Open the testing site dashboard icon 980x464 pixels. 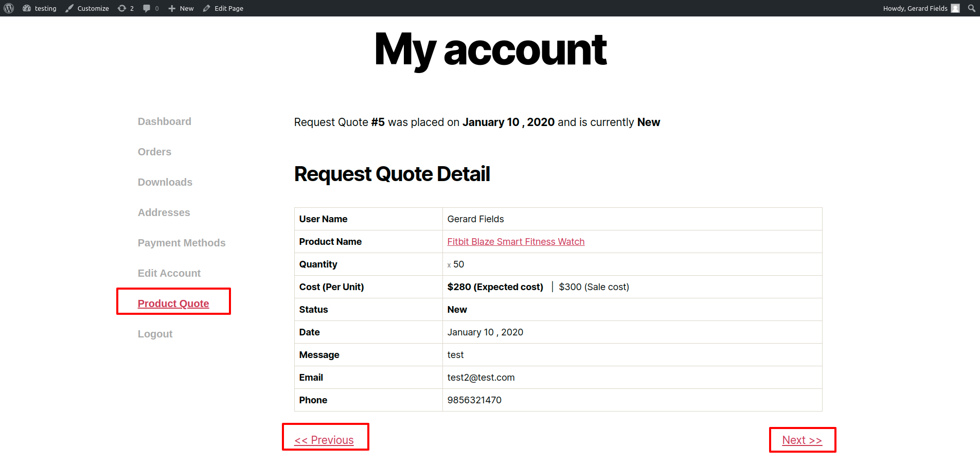click(x=27, y=8)
